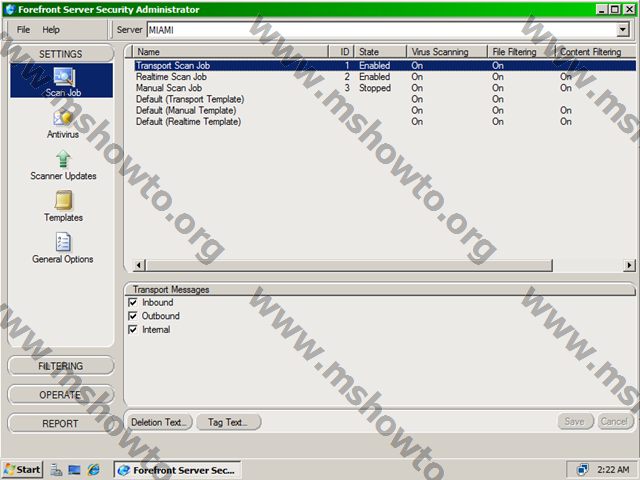Image resolution: width=640 pixels, height=480 pixels.
Task: Open the Help menu
Action: click(51, 29)
